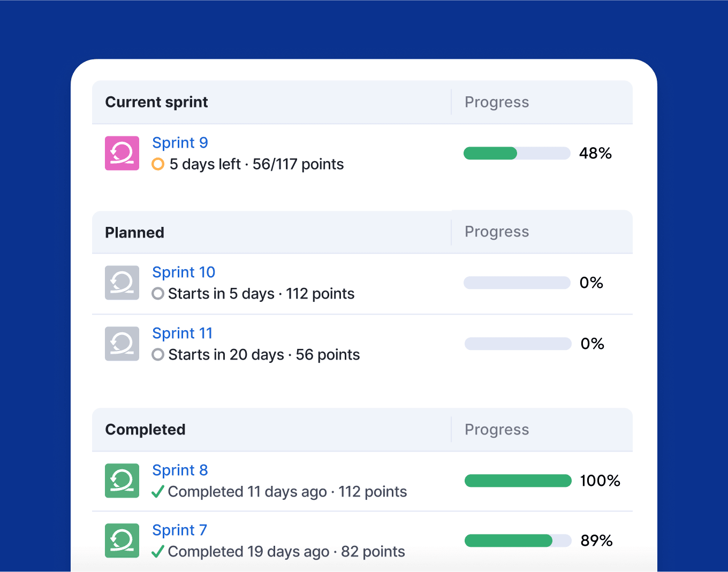The image size is (728, 572).
Task: Click the green Sprint 8 sprint icon
Action: [122, 481]
